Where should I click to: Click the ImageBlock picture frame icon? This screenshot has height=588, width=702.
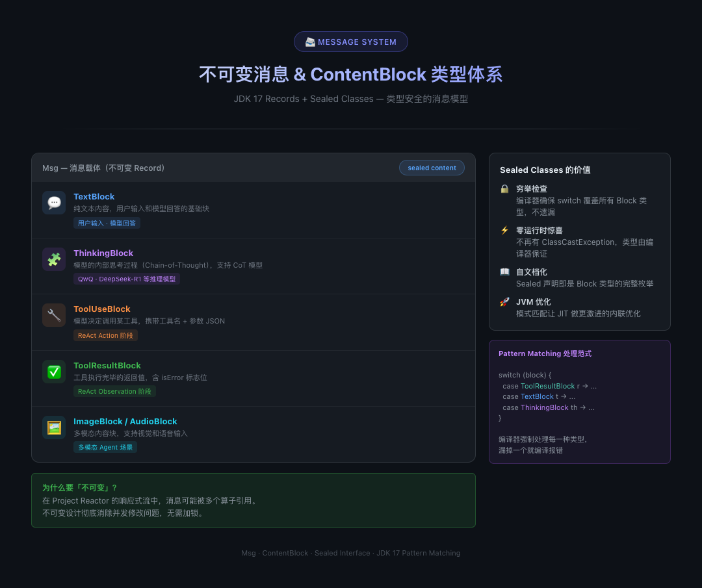tap(54, 428)
